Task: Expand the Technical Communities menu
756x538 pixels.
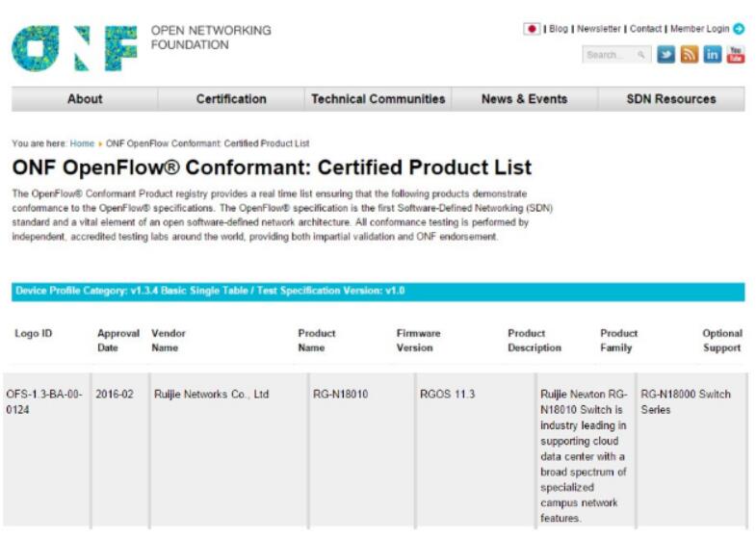Action: click(x=378, y=99)
